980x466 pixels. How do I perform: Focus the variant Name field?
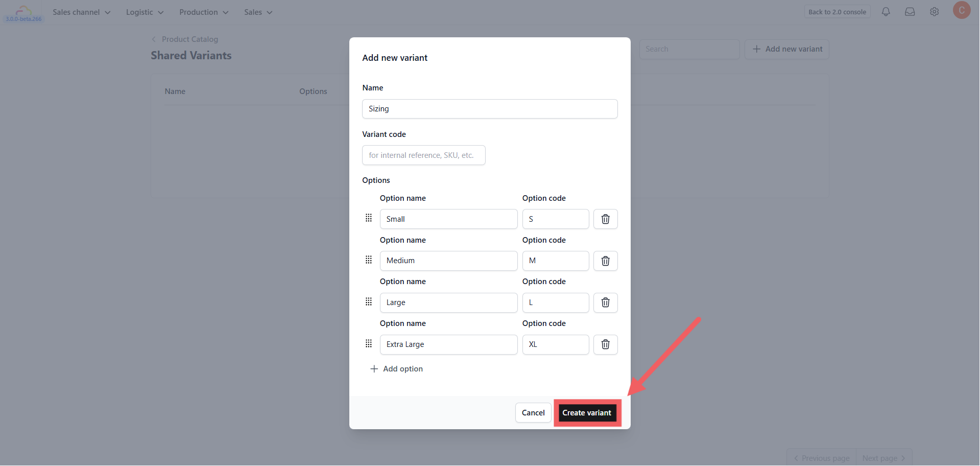click(490, 109)
